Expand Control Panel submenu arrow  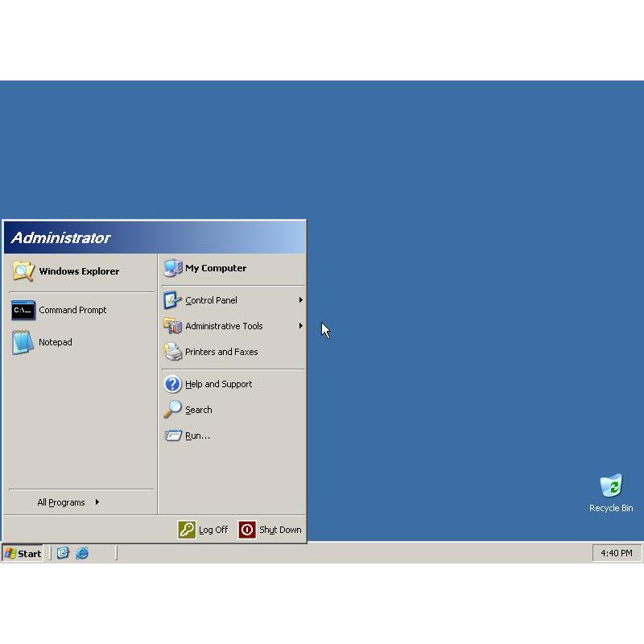click(300, 300)
